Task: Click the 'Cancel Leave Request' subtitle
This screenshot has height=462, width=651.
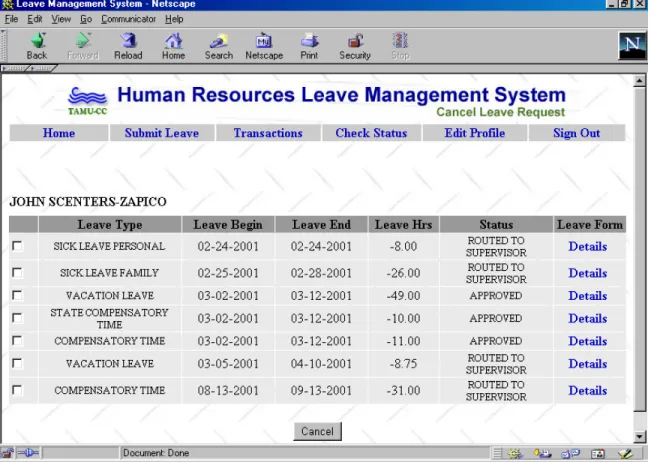Action: pyautogui.click(x=500, y=112)
